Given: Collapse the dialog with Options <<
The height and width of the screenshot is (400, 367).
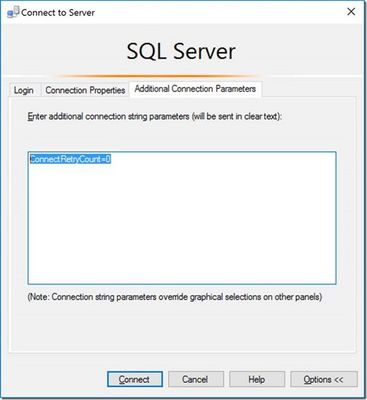Looking at the screenshot, I should pos(324,379).
